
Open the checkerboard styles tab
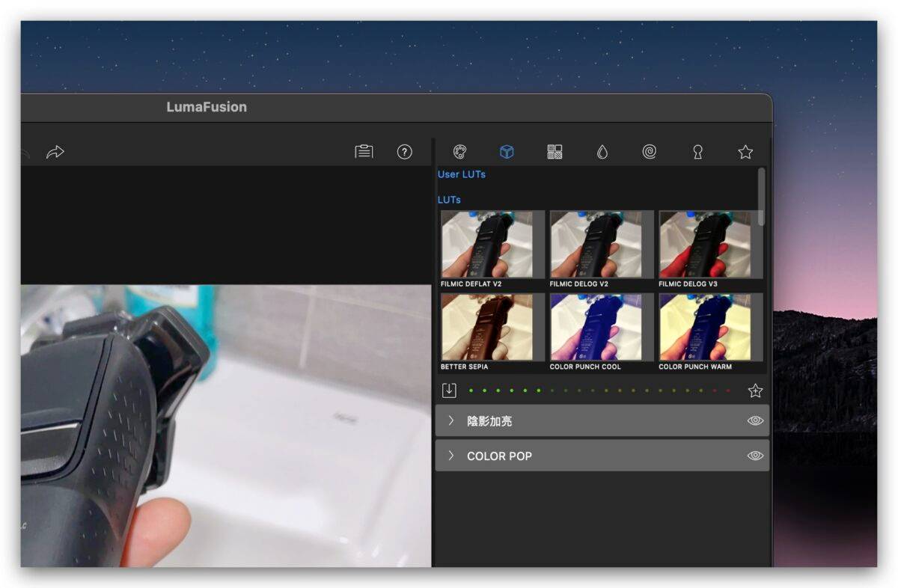[x=555, y=152]
